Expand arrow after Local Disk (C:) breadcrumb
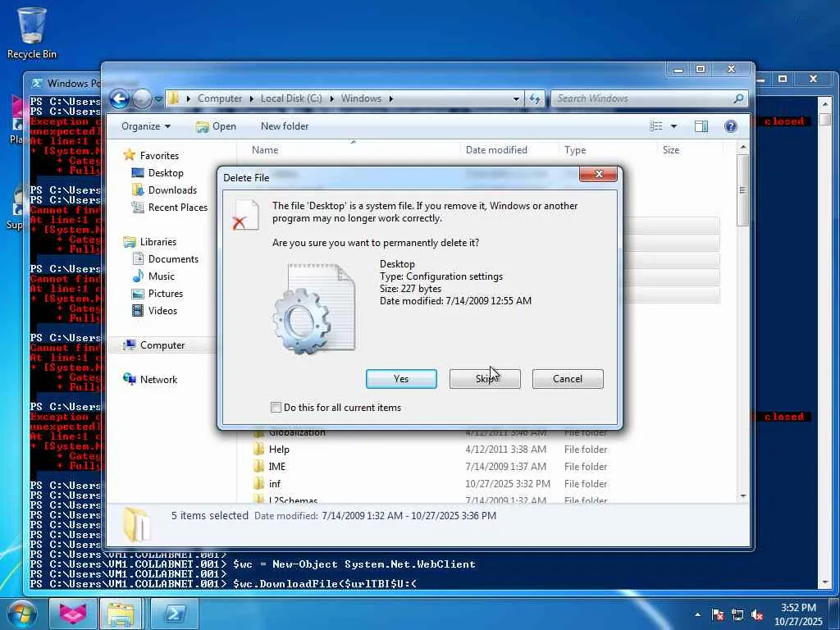The image size is (840, 630). point(331,98)
